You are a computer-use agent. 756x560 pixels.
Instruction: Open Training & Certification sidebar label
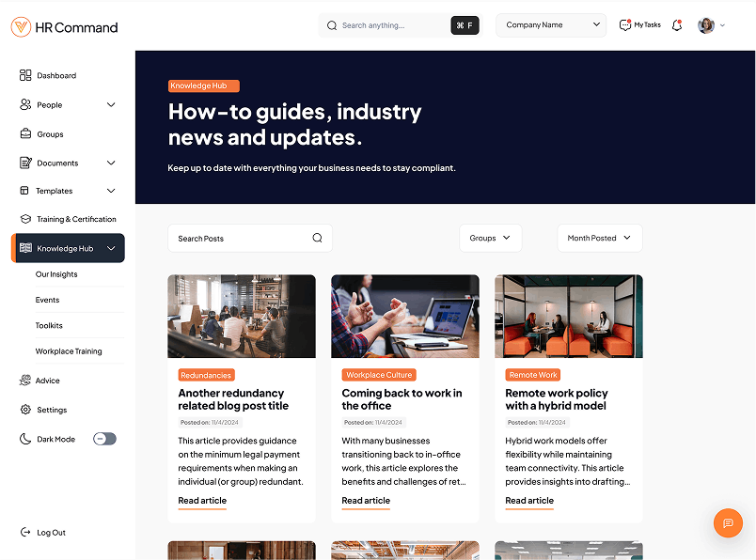coord(76,219)
